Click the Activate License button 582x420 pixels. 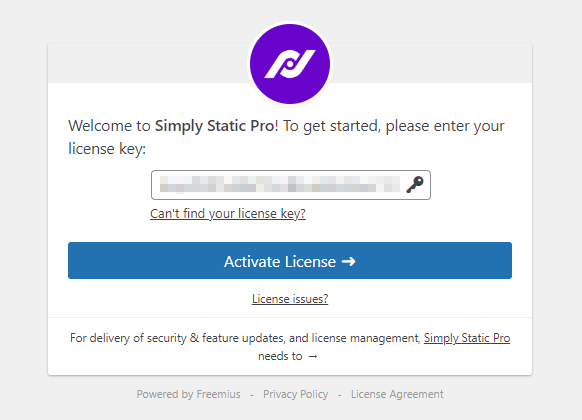pyautogui.click(x=290, y=260)
